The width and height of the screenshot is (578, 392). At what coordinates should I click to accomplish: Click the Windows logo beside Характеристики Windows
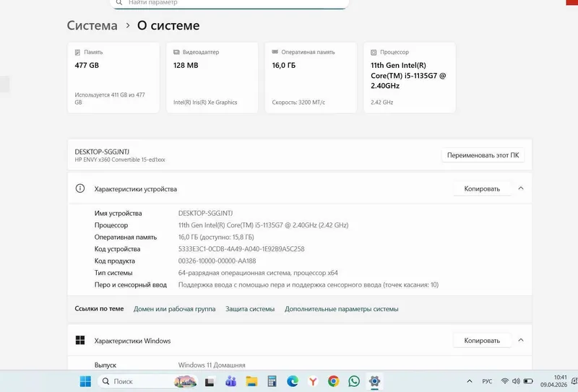(80, 340)
